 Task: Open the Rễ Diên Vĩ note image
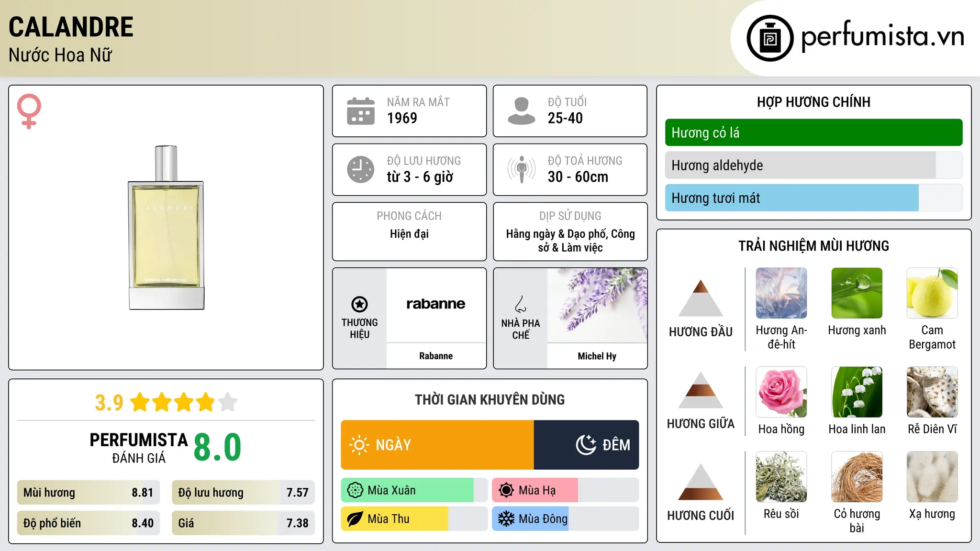tap(932, 392)
